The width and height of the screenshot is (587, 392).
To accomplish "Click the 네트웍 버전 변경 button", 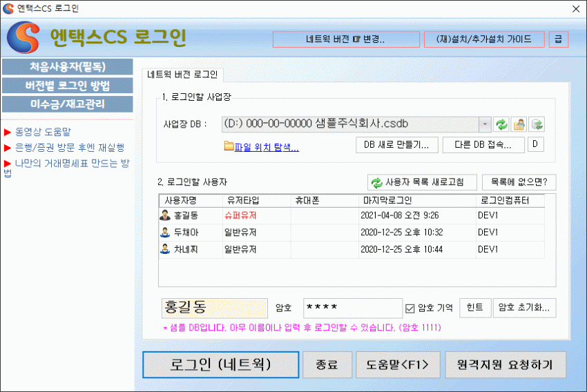I will point(346,39).
